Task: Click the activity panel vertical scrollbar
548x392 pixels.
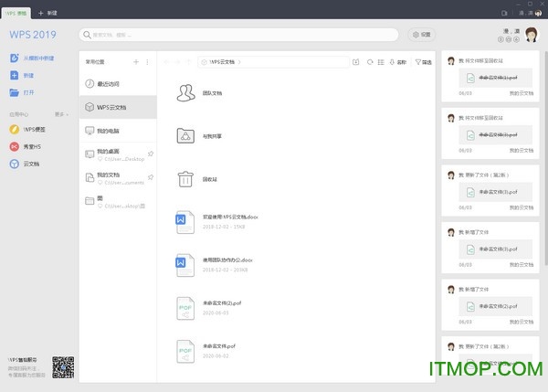Action: tap(546, 157)
